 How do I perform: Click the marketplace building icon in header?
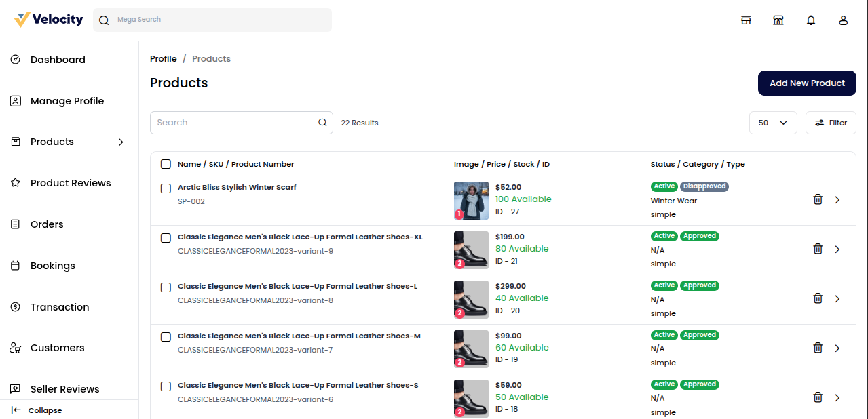[x=778, y=20]
